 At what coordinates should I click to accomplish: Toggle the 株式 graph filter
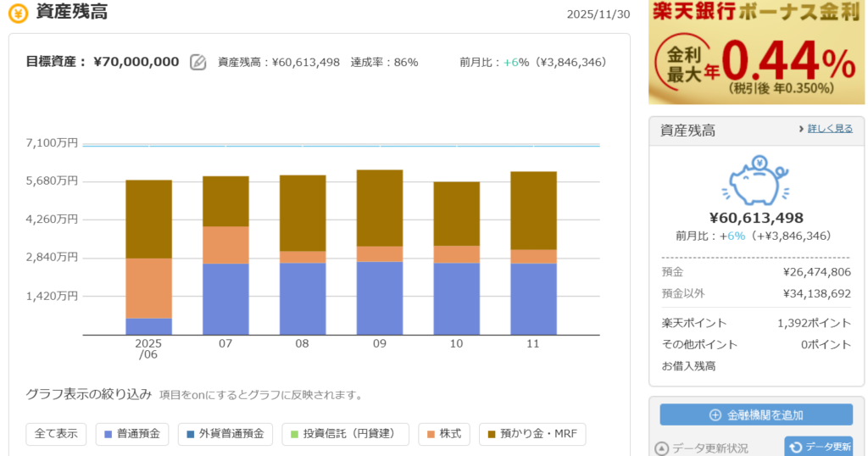443,434
